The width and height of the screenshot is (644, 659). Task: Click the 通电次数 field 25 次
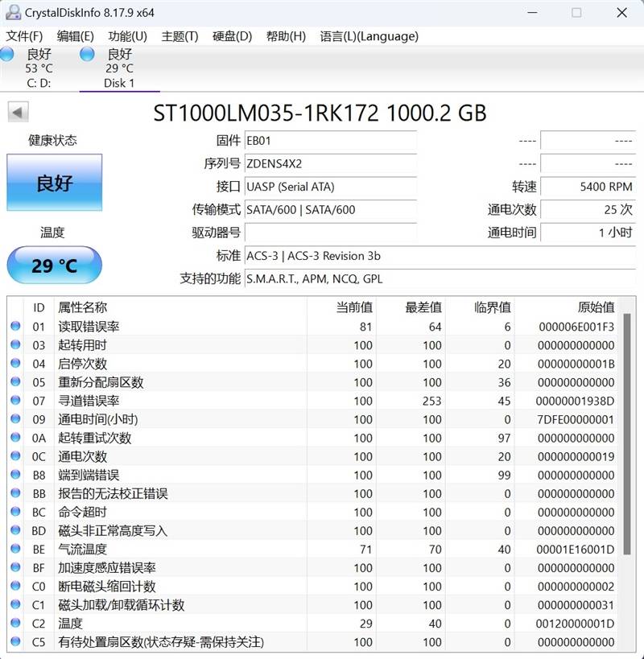[x=588, y=210]
